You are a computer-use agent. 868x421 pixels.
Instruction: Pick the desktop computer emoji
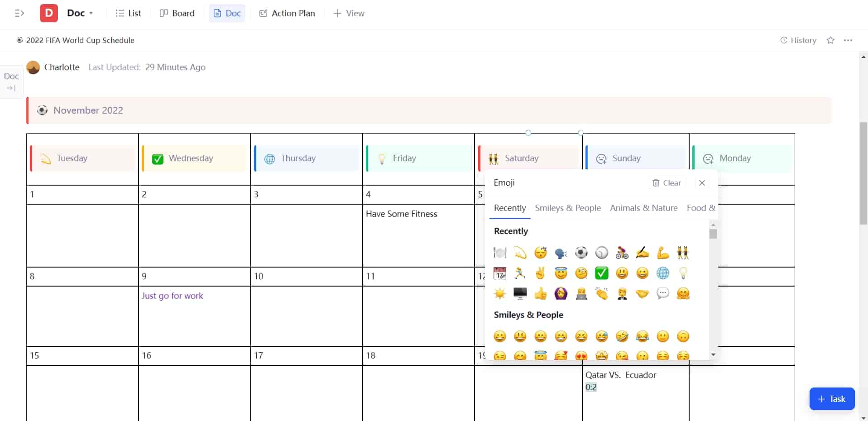point(520,293)
